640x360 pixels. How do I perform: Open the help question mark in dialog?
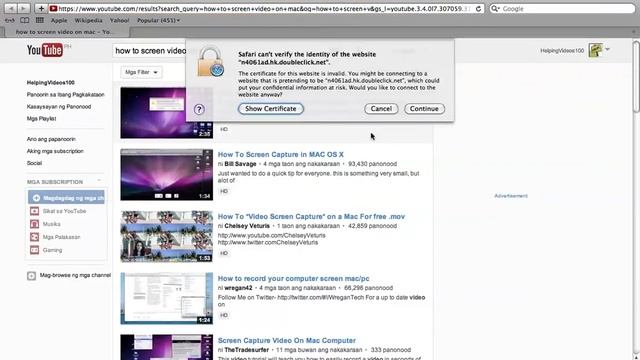pos(199,109)
